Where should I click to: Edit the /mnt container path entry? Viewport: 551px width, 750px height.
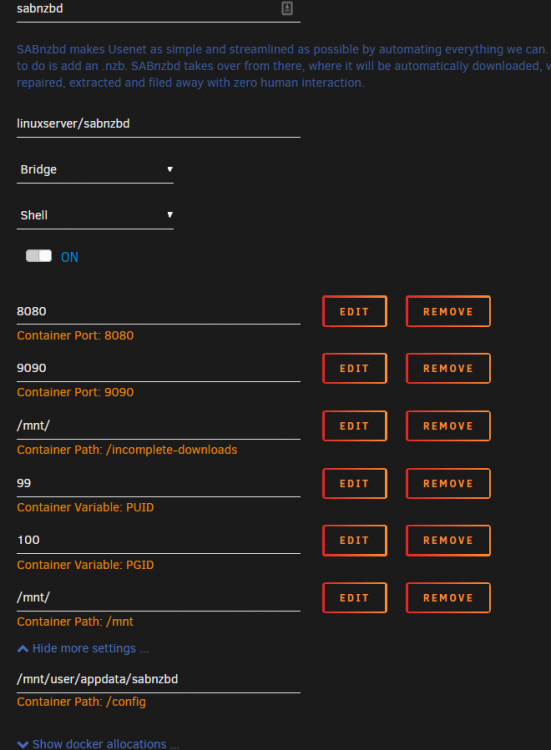[354, 597]
